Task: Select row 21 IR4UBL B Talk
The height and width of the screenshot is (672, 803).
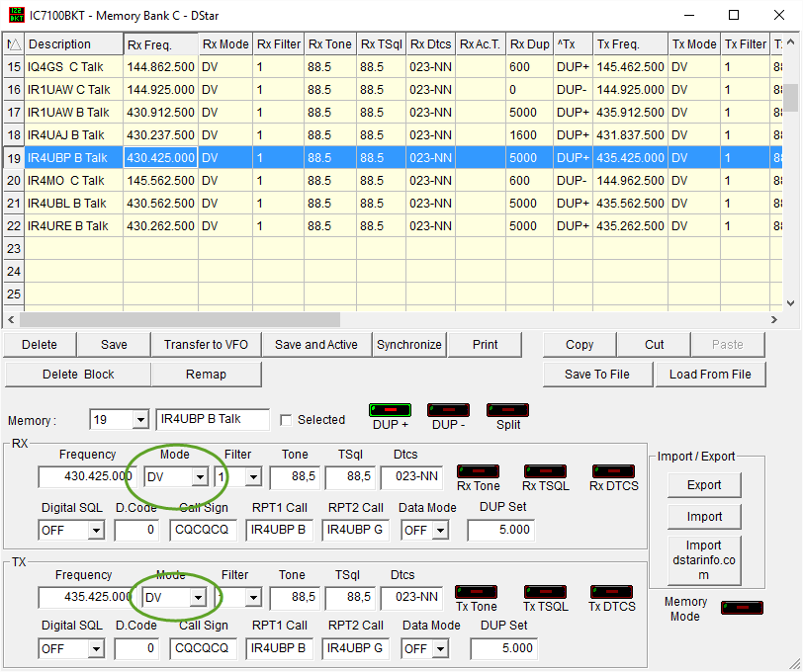Action: (393, 204)
